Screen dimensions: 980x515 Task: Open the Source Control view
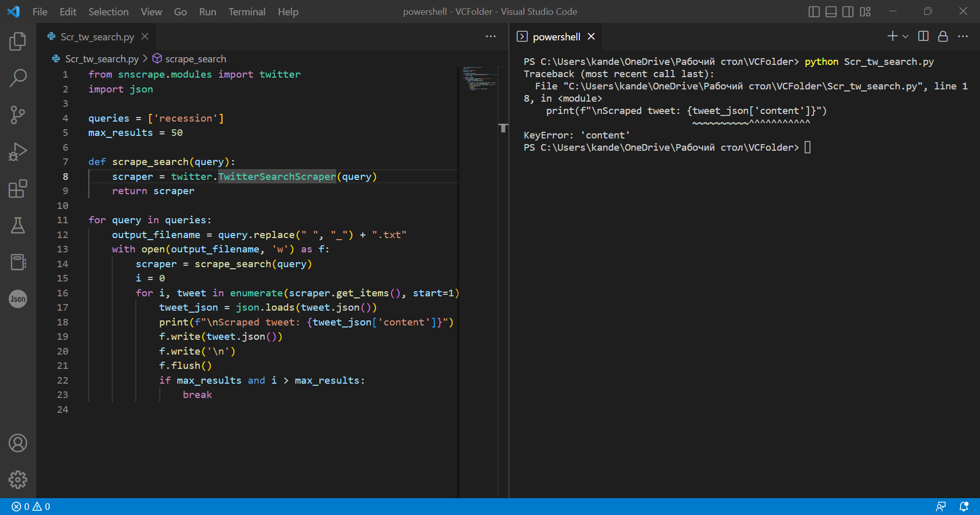point(18,115)
